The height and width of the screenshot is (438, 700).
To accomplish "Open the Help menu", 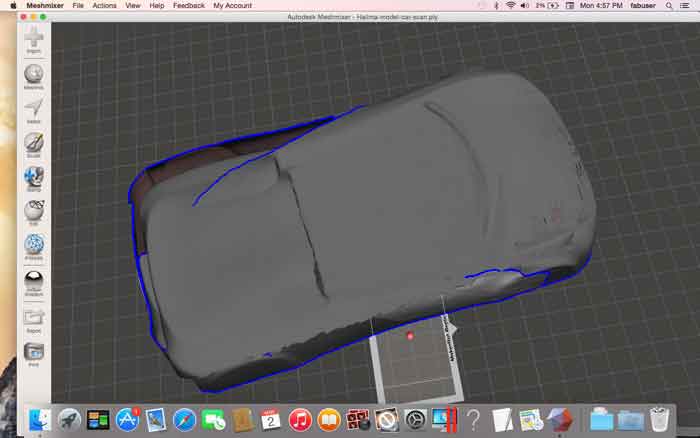I will (157, 5).
